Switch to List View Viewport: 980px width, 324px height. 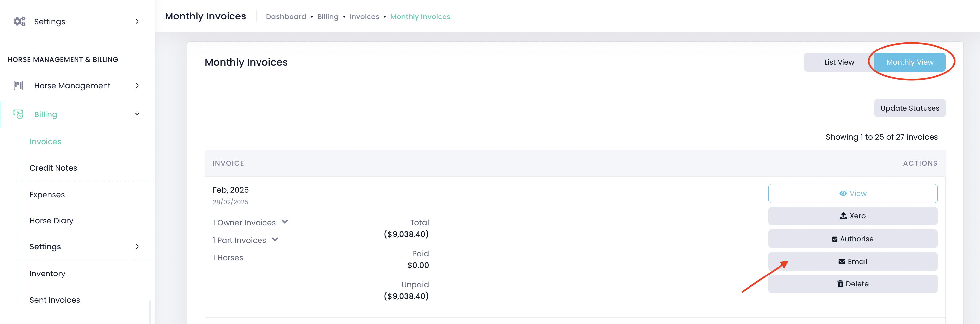click(839, 62)
